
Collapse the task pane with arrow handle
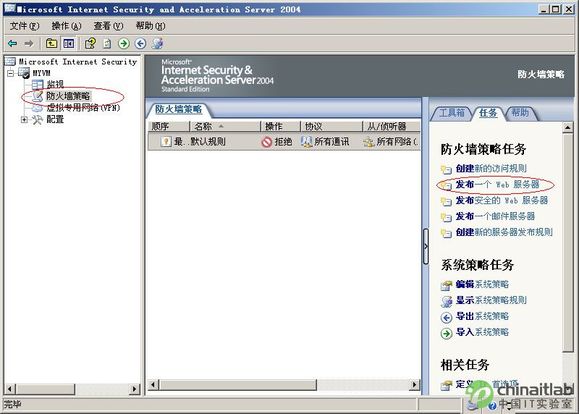425,246
